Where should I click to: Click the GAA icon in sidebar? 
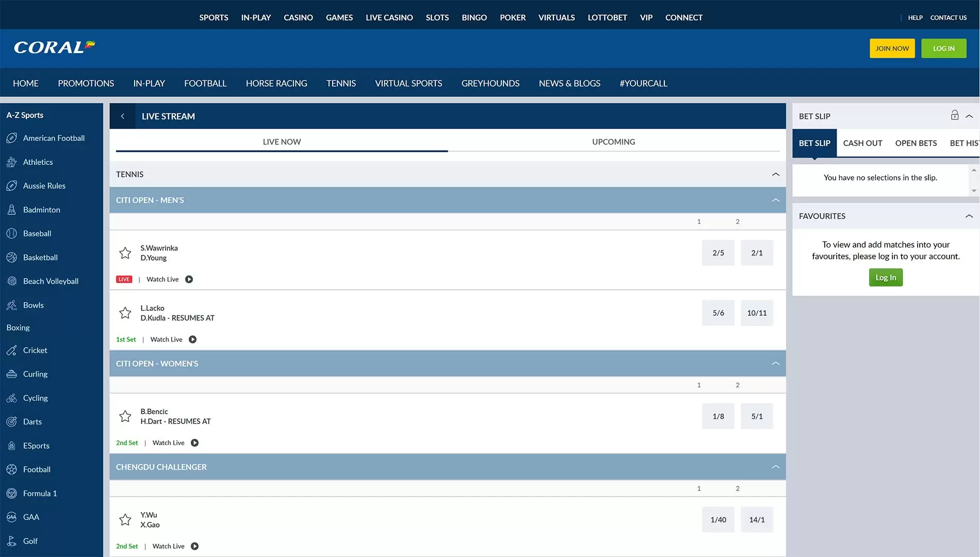point(12,517)
